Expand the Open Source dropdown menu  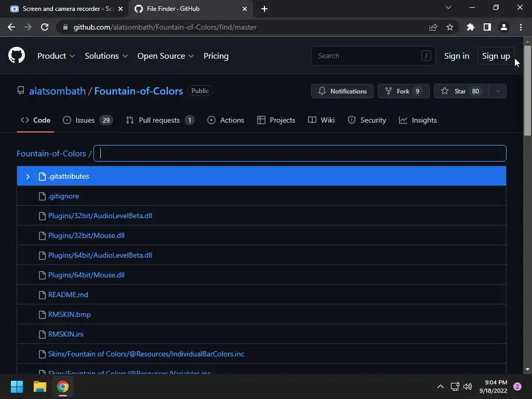pos(166,56)
